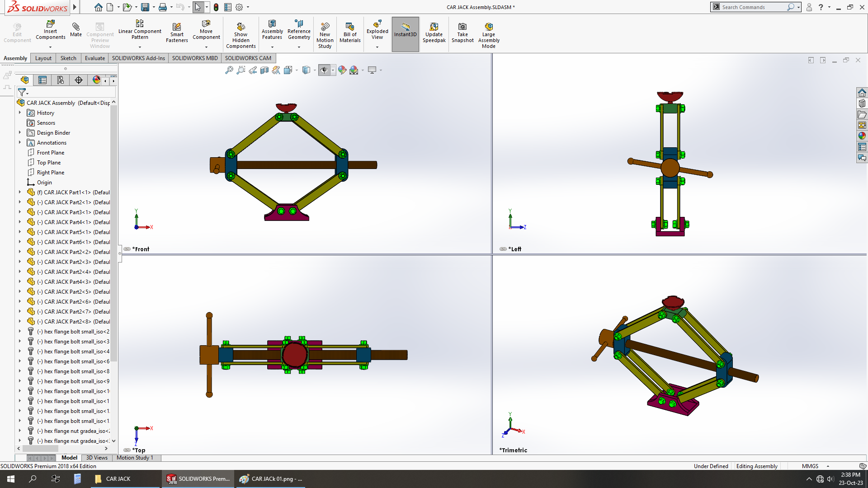The image size is (868, 488).
Task: Open the ConfigurationManager tab icon
Action: coord(61,80)
